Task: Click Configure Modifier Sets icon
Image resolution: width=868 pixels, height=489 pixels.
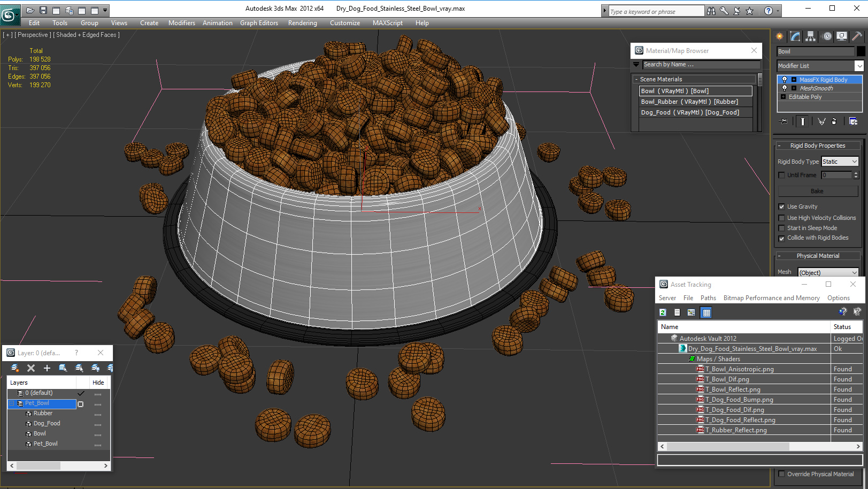Action: coord(853,121)
